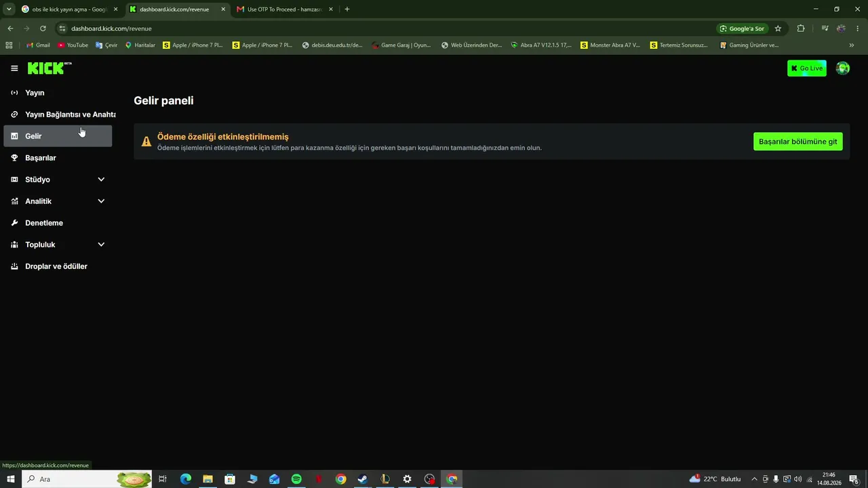Open the Gmail bookmark

(38, 45)
